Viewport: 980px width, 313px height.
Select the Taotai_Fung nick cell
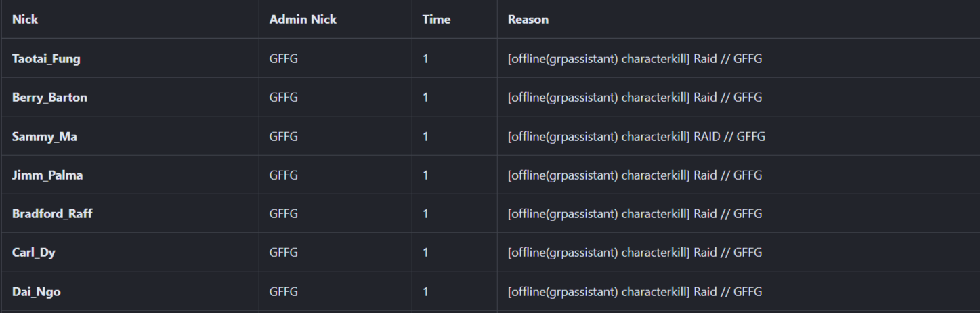point(46,59)
